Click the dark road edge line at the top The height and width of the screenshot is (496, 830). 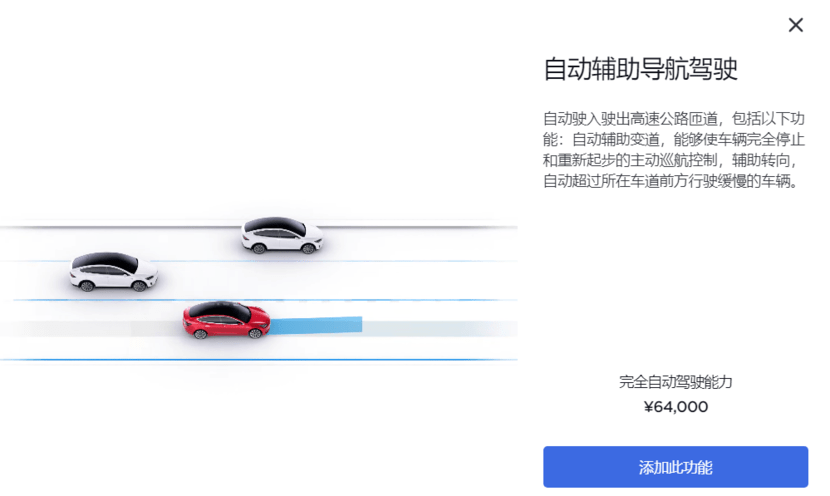120,227
